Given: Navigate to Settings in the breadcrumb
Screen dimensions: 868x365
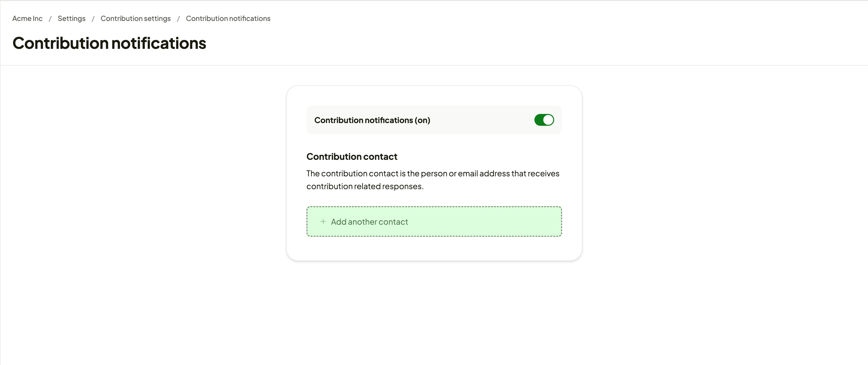Looking at the screenshot, I should tap(72, 18).
